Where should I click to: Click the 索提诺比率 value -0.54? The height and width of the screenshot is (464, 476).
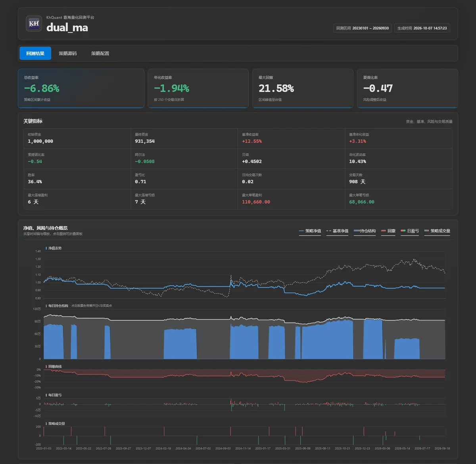coord(35,161)
